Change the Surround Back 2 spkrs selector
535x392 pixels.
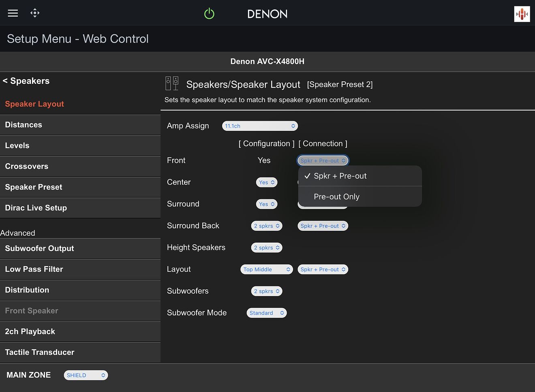point(266,226)
